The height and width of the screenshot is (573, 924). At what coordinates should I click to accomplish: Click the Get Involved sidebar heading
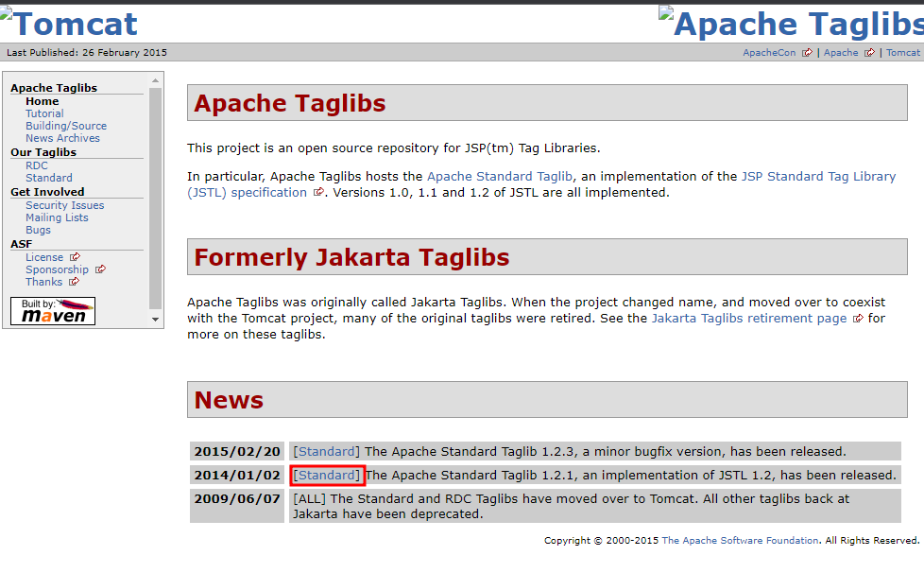coord(47,192)
